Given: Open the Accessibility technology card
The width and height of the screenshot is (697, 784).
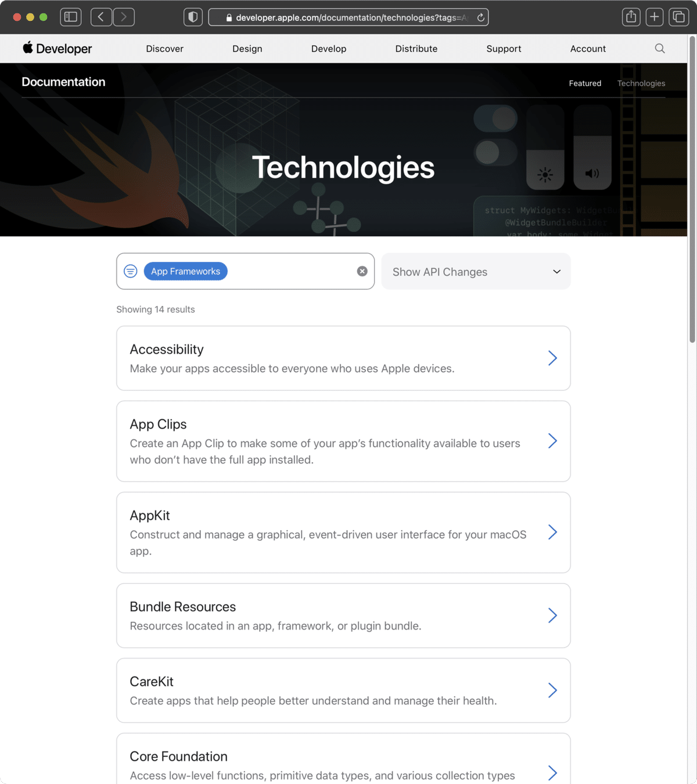Looking at the screenshot, I should coord(343,358).
